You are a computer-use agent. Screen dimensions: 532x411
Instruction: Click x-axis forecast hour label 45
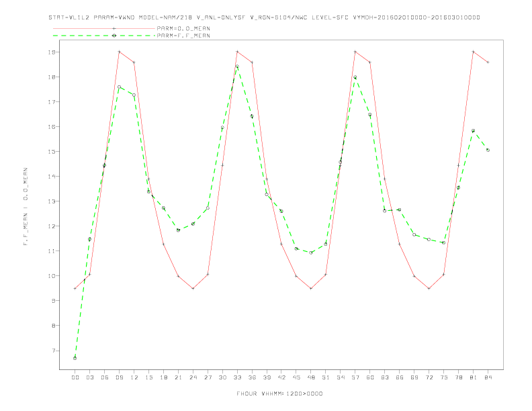pyautogui.click(x=296, y=377)
